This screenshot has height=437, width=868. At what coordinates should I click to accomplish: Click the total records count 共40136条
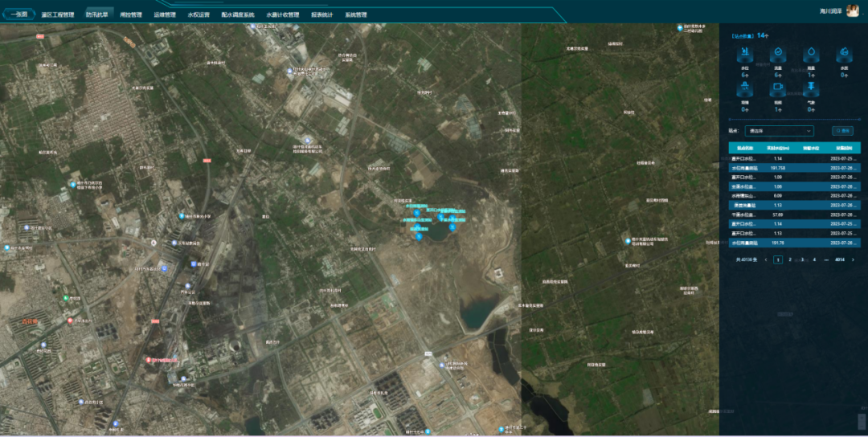746,259
